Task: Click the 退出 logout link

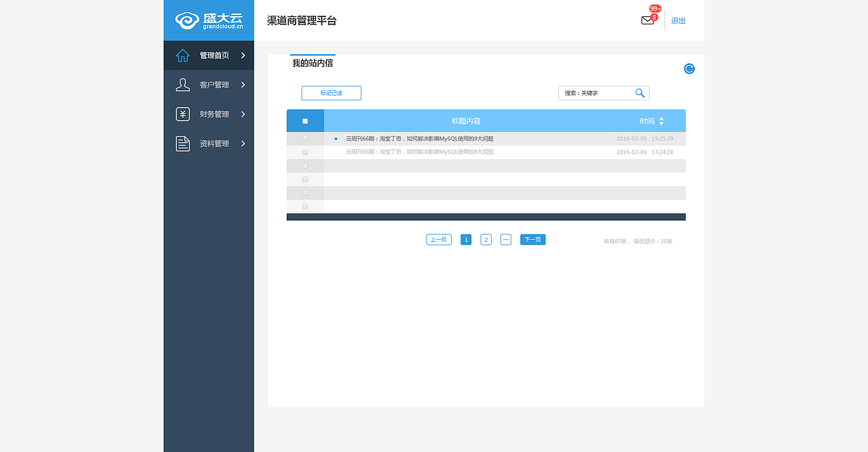Action: point(678,20)
